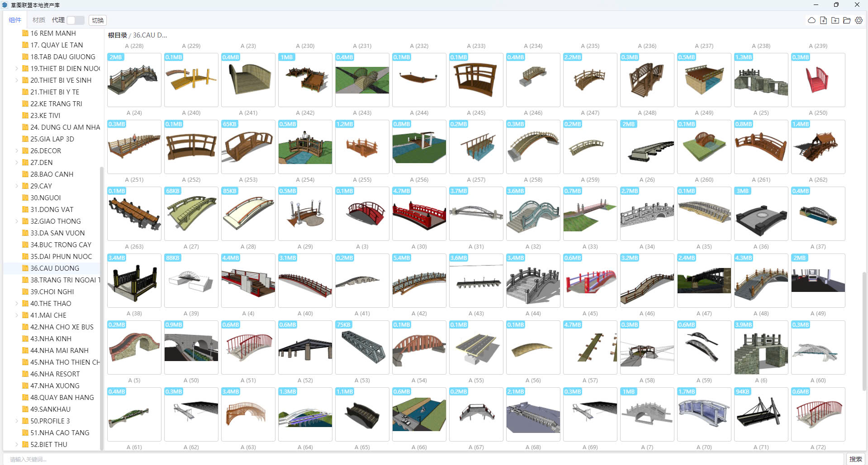The height and width of the screenshot is (465, 868).
Task: Click the folder icon beside 28.BAO CANH
Action: coord(25,174)
